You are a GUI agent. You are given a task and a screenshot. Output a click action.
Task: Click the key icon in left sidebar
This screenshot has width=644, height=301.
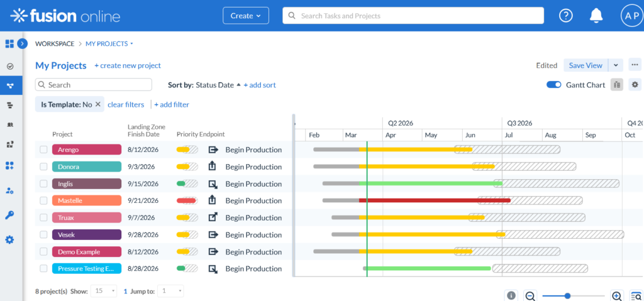click(x=10, y=216)
